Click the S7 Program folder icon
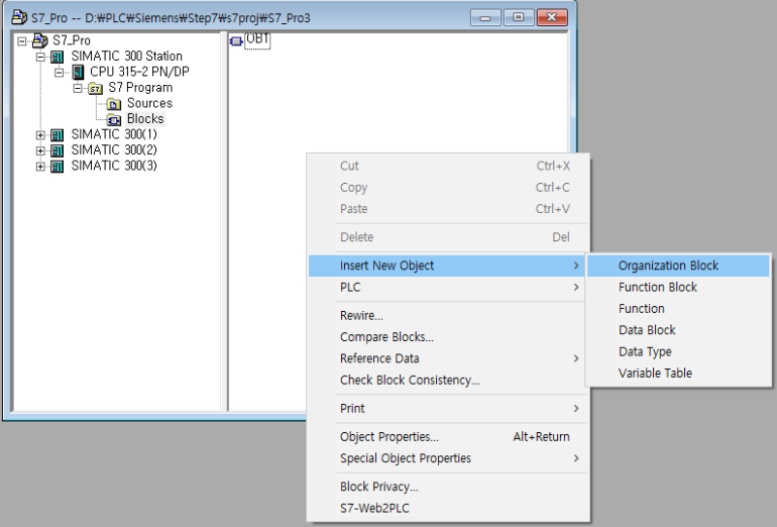Screen dimensions: 777x527 coord(95,88)
